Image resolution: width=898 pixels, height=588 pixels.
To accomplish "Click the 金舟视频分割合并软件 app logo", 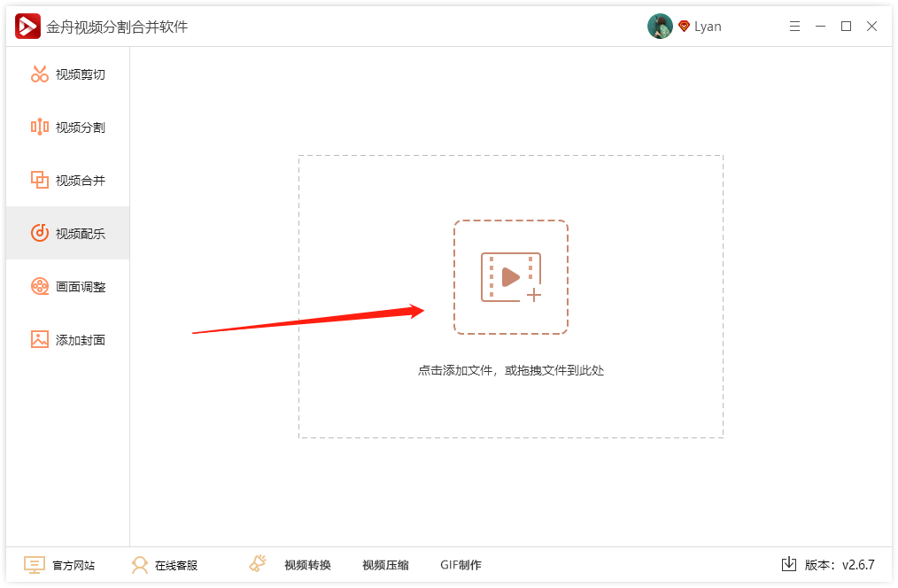I will point(27,27).
